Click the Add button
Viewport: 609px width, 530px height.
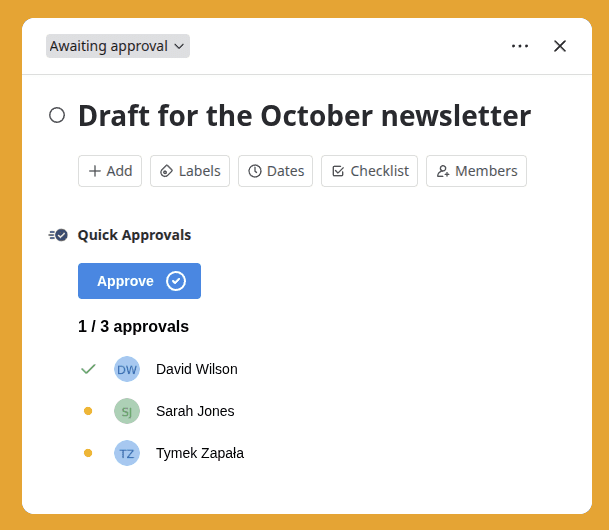coord(110,171)
